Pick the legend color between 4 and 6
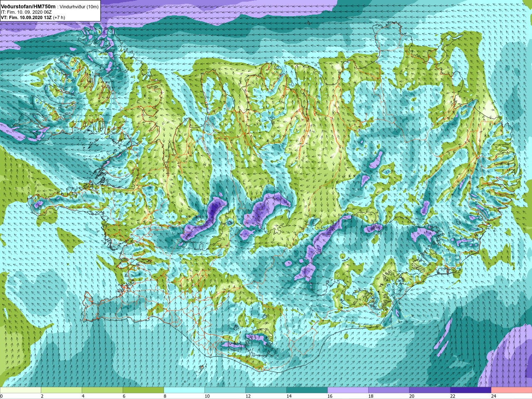 [102, 390]
